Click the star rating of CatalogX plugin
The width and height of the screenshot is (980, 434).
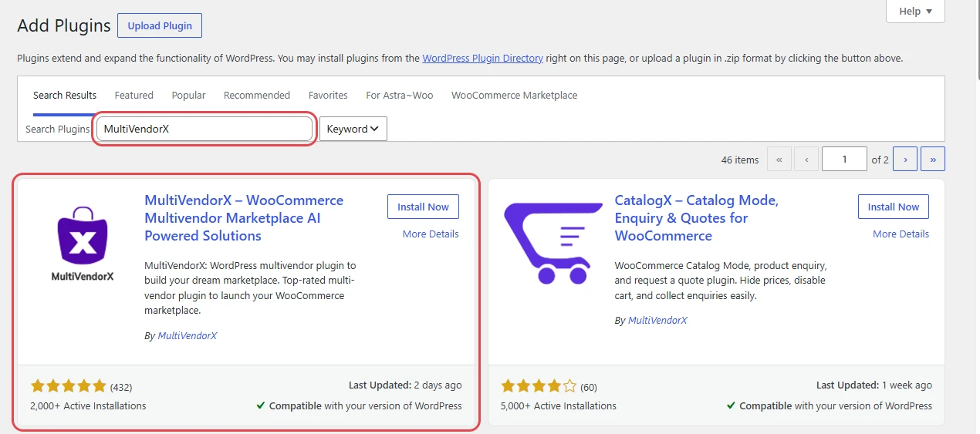click(x=539, y=386)
